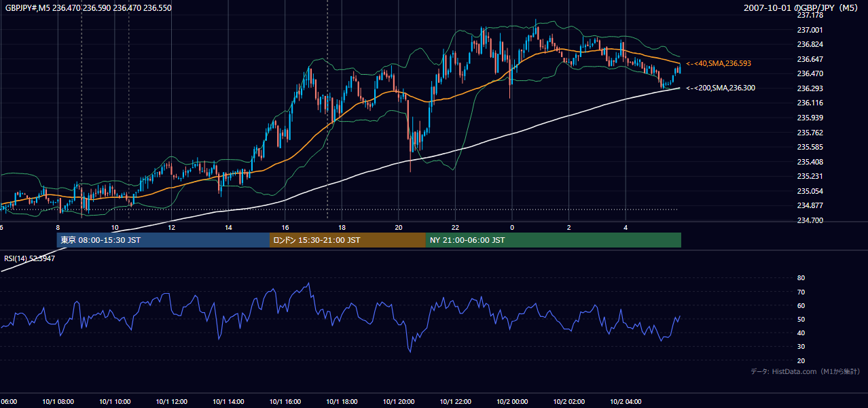Click RSI scale value 70
Viewport: 868px width, 408px height.
coord(801,292)
